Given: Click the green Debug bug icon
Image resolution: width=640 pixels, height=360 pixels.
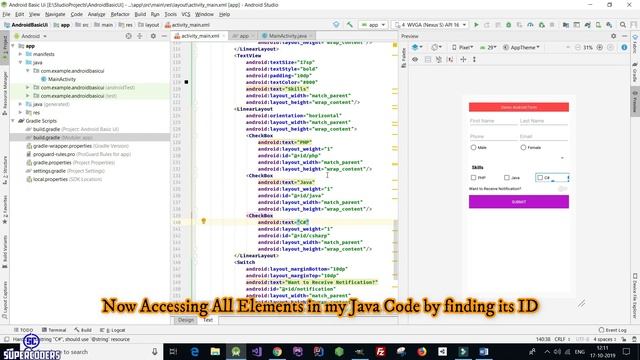Looking at the screenshot, I should pyautogui.click(x=509, y=25).
